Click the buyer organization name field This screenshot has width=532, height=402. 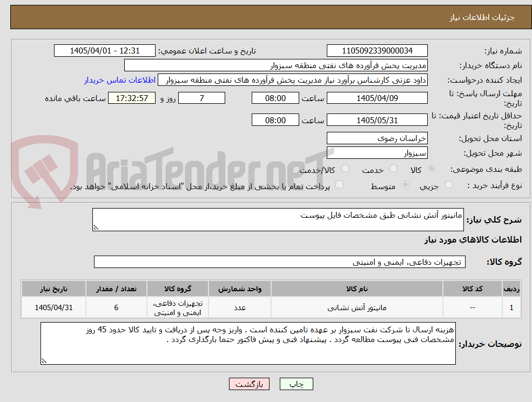(276, 65)
